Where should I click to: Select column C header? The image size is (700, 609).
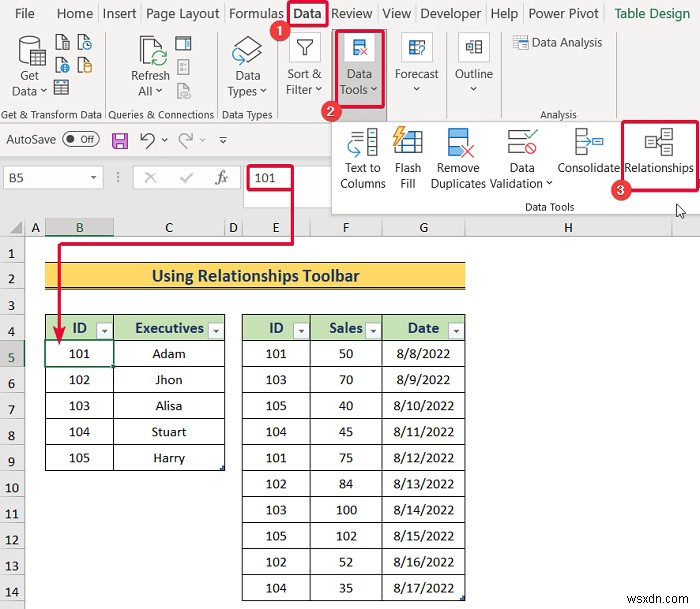tap(169, 228)
